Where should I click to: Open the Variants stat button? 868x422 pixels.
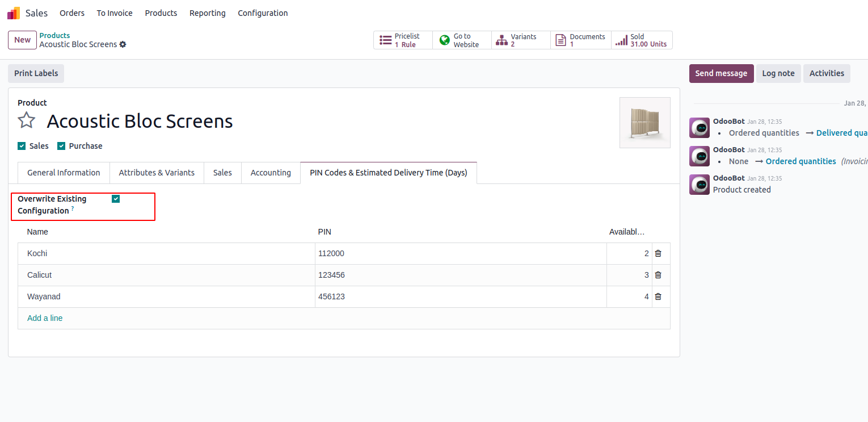[521, 40]
